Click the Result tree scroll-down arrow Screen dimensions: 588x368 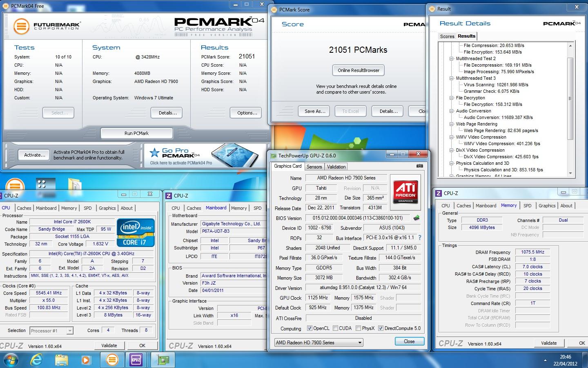pos(570,173)
